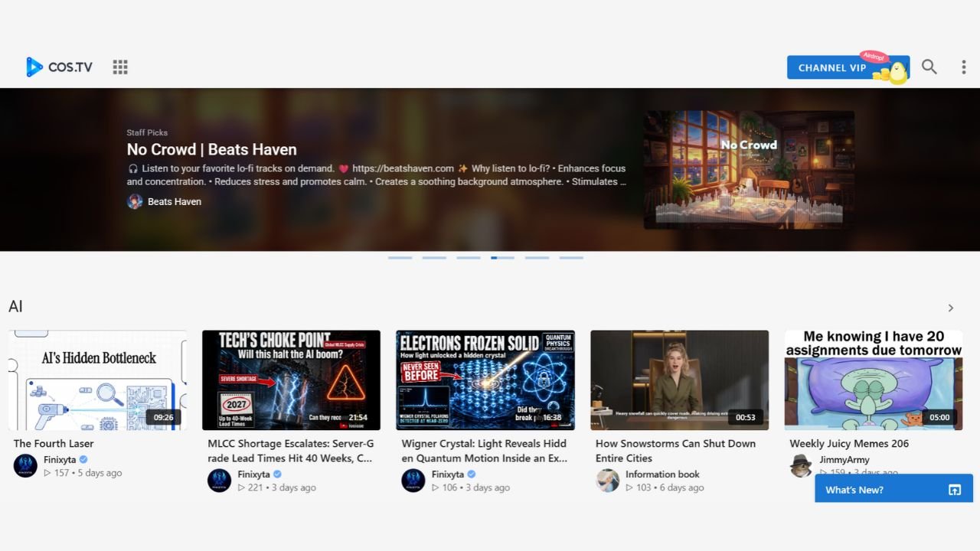Open the AI category heading

15,307
